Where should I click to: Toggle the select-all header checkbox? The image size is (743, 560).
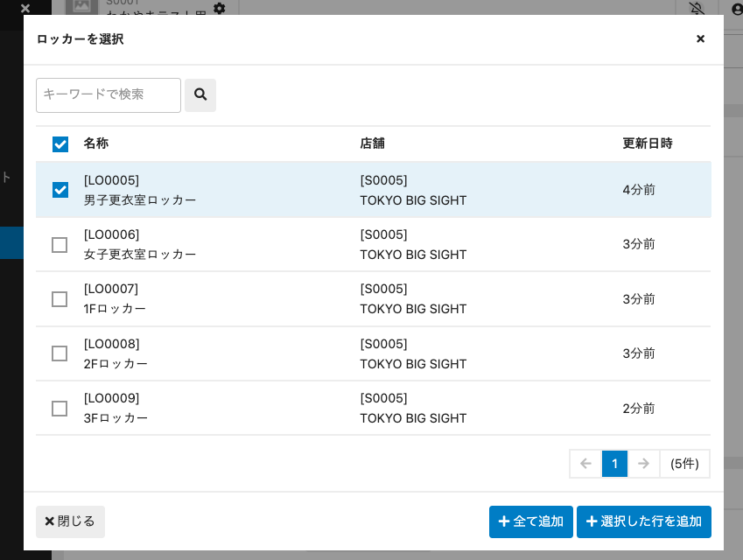[60, 144]
